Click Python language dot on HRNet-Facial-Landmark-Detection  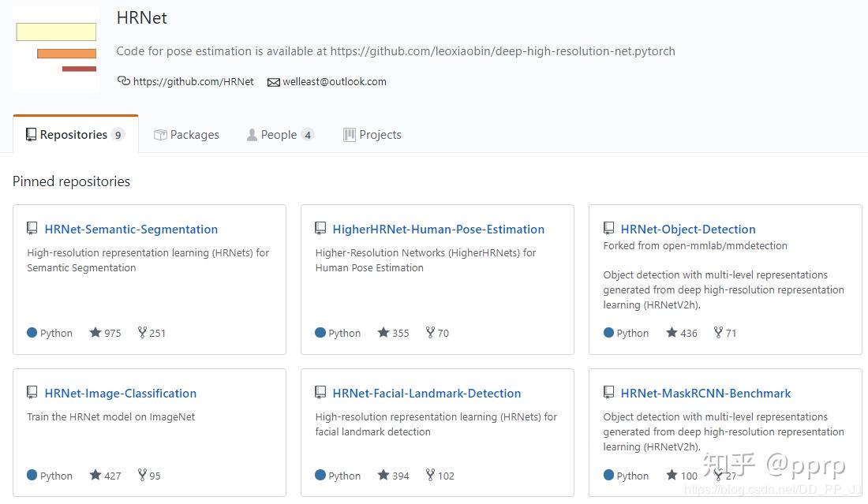pyautogui.click(x=320, y=476)
